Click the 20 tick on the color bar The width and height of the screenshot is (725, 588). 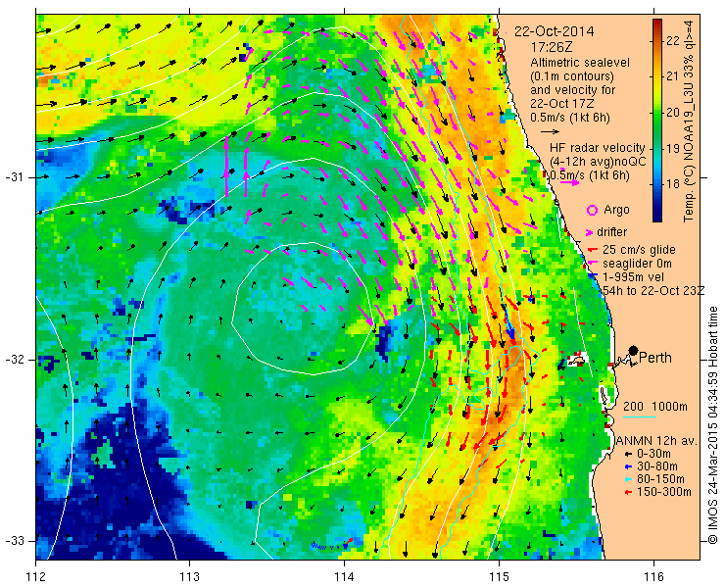674,113
